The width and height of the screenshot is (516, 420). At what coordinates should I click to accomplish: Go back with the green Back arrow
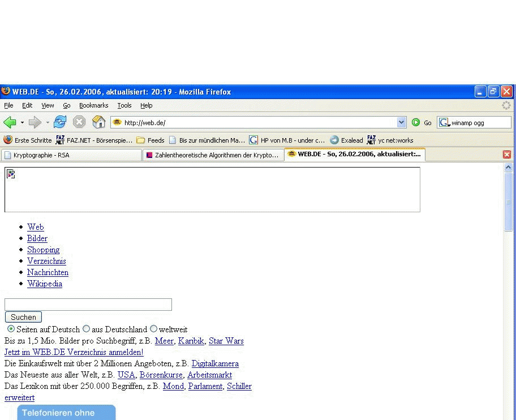coord(10,122)
